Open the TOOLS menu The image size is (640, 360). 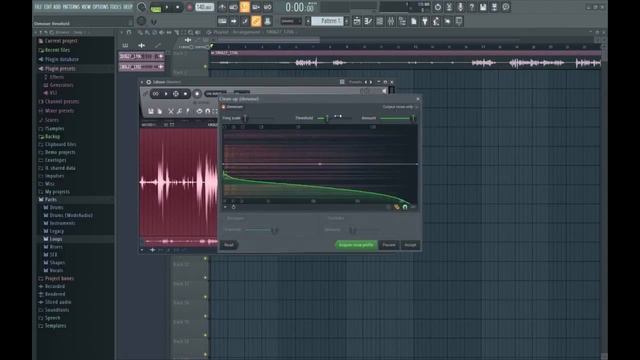pos(116,7)
